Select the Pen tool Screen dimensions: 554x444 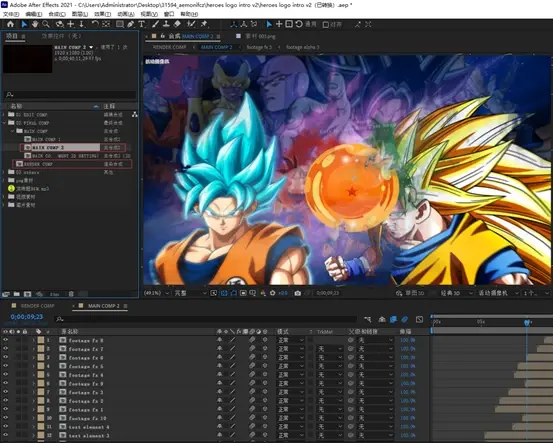tap(130, 24)
